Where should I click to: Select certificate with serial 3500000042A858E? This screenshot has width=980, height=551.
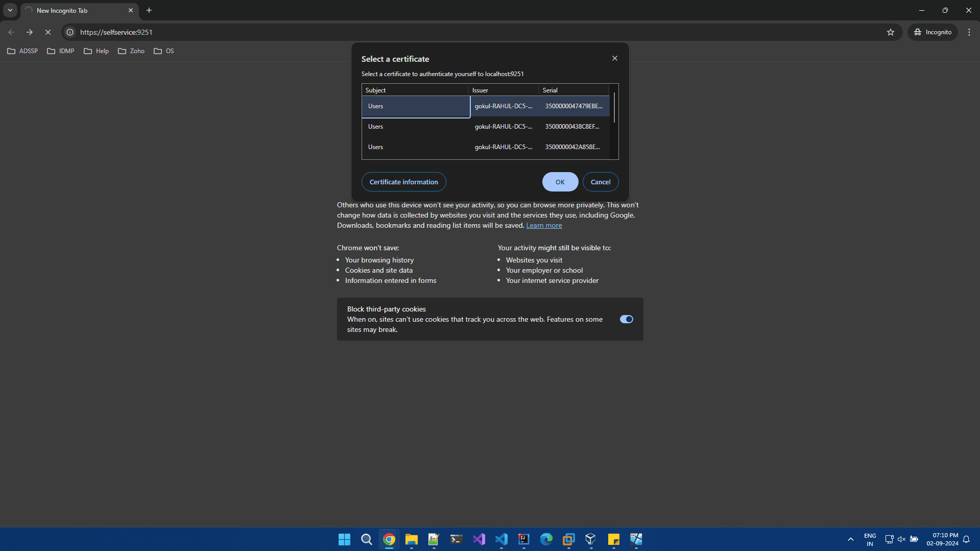click(486, 147)
